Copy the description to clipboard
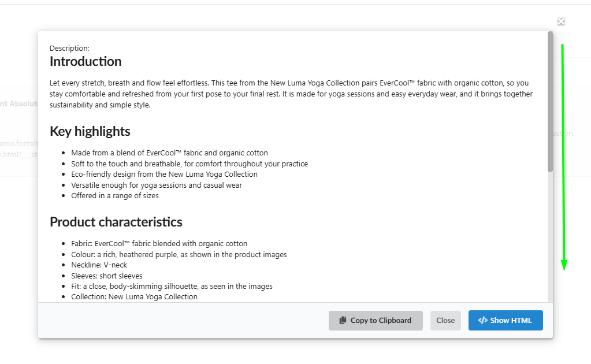Viewport: 591px width, 364px height. click(x=376, y=320)
